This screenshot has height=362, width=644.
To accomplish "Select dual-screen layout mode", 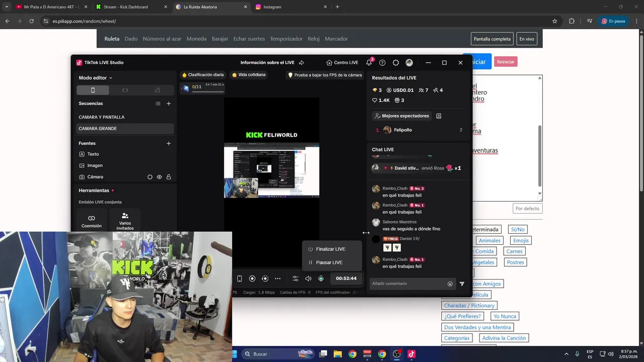I will coord(157,90).
